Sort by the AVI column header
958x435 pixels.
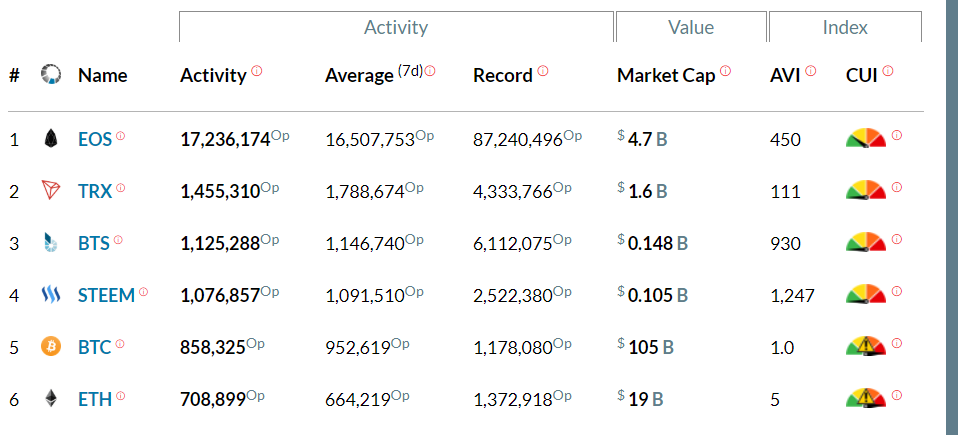coord(785,76)
